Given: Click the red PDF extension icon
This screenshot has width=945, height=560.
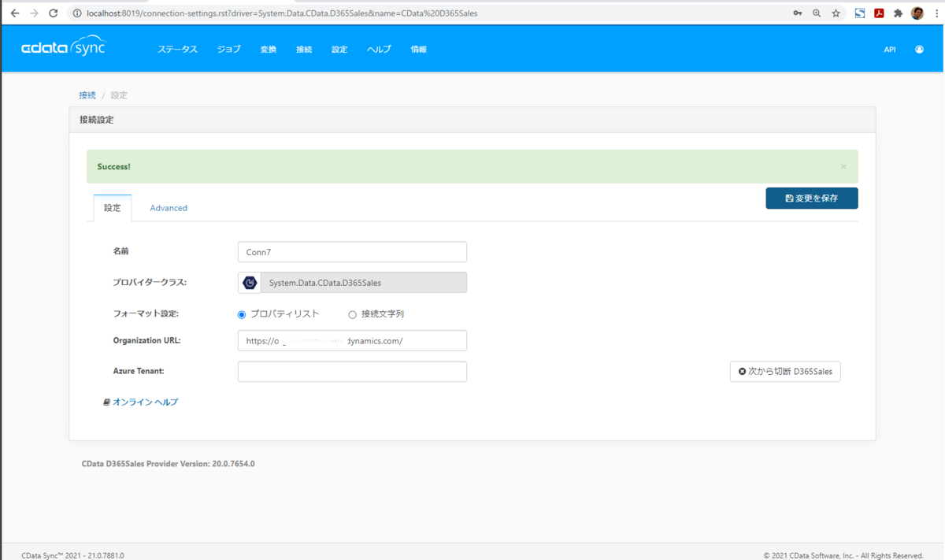Looking at the screenshot, I should (879, 13).
